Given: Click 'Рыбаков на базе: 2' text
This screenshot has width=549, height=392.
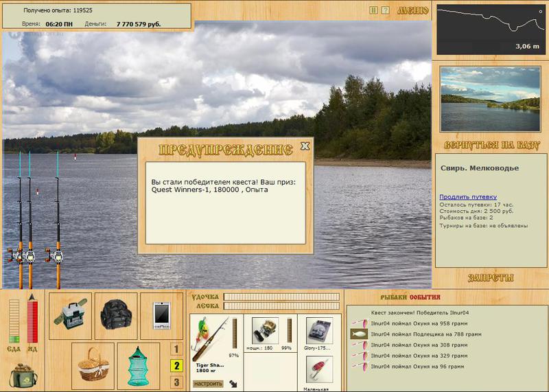Looking at the screenshot, I should [x=466, y=218].
